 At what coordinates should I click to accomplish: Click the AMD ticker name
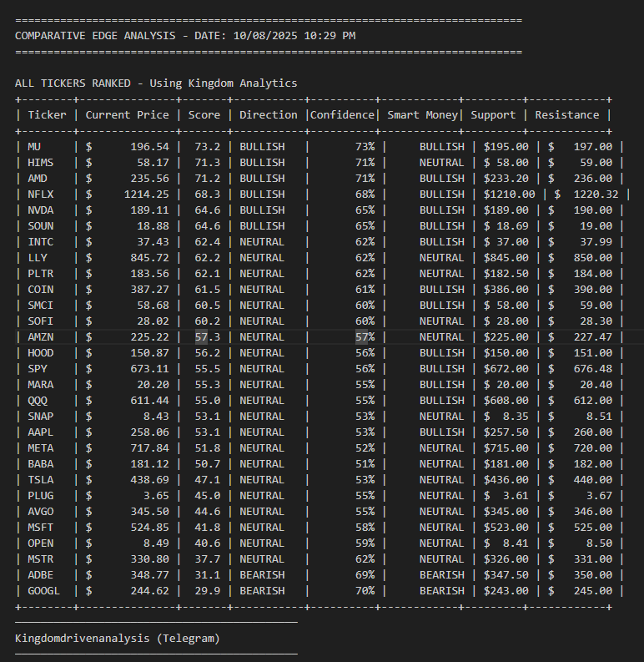click(x=38, y=179)
